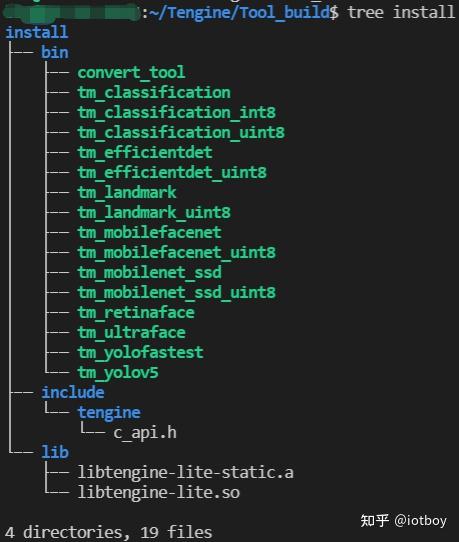Select the tm_efficientdet entry
Image resolution: width=459 pixels, height=542 pixels.
pos(145,153)
